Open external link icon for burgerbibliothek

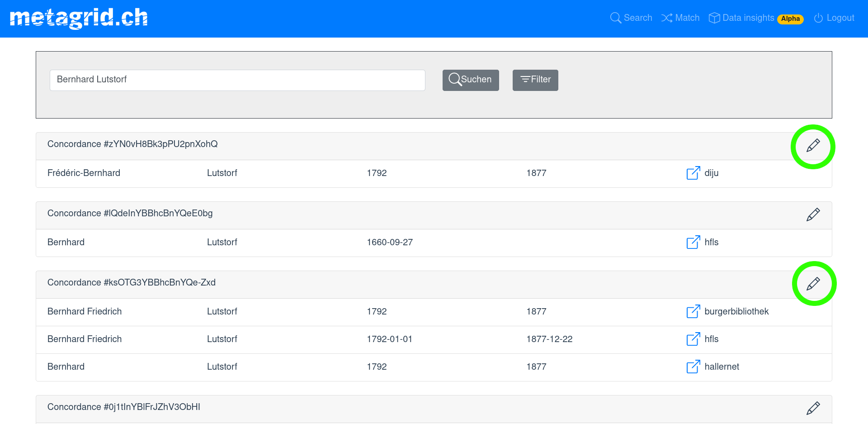point(693,311)
